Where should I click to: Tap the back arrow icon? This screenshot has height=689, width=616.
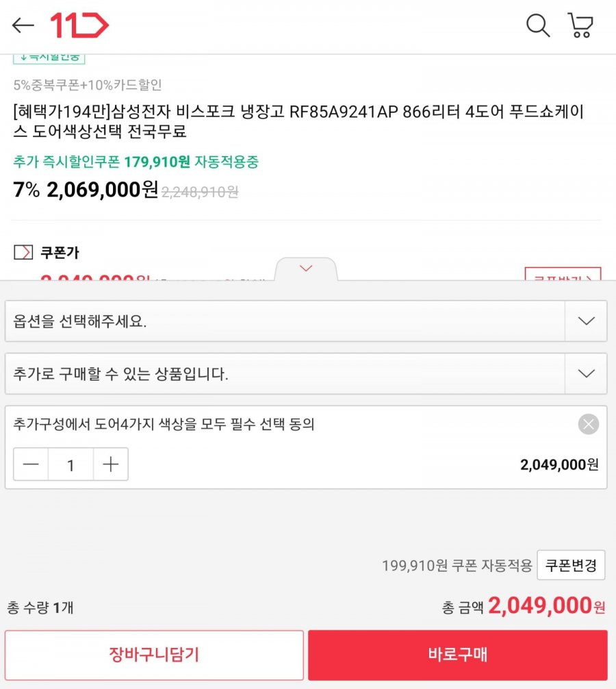pyautogui.click(x=23, y=25)
